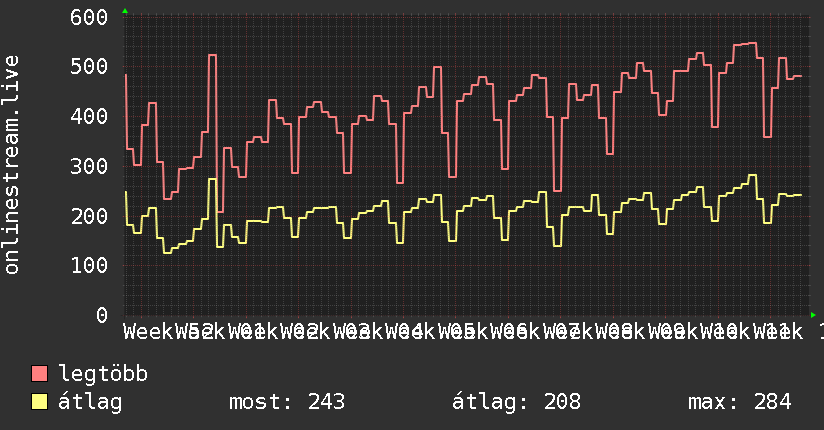Screen dimensions: 824x430
Task: Click the y-axis label 400
Action: pos(89,116)
